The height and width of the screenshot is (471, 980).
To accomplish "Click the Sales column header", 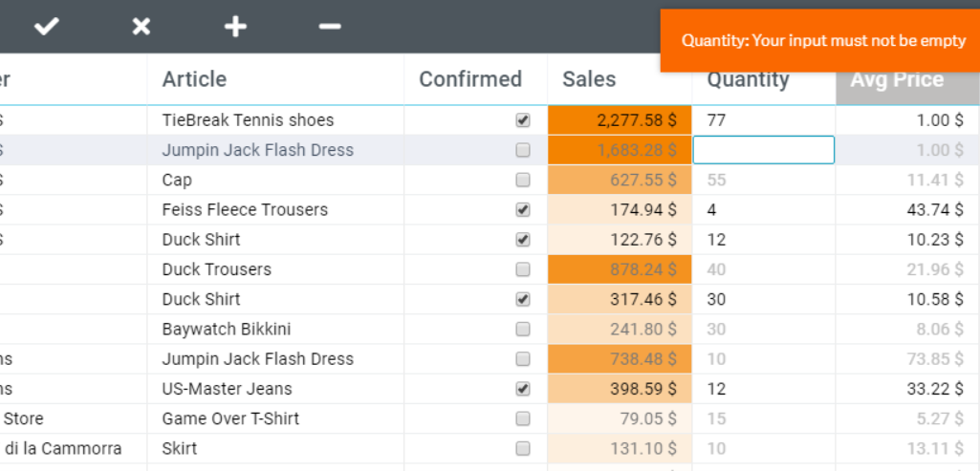I will point(589,79).
